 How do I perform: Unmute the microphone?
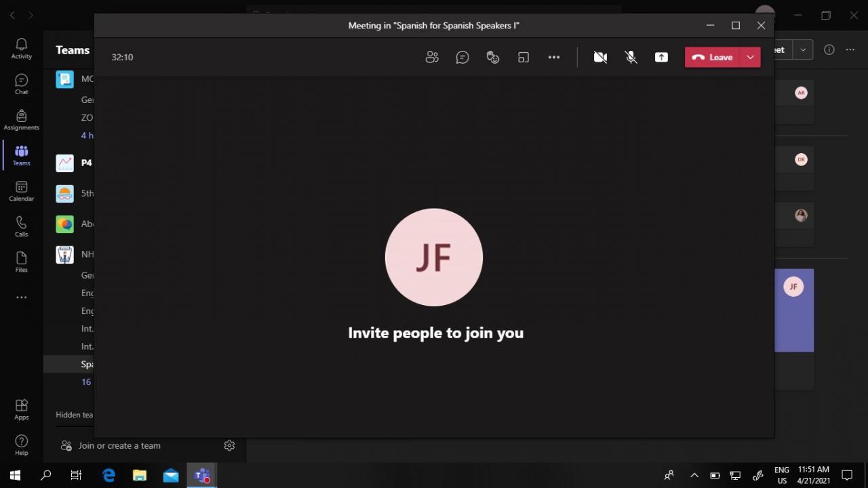point(631,58)
